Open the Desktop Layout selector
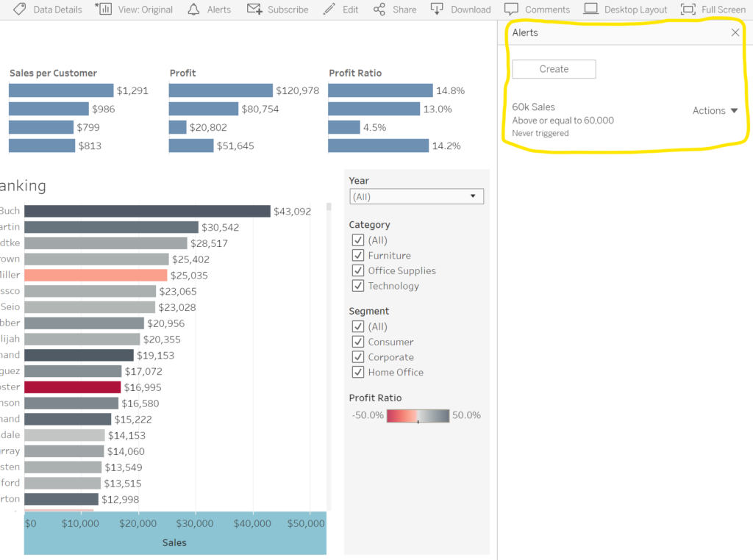The image size is (753, 560). point(591,10)
